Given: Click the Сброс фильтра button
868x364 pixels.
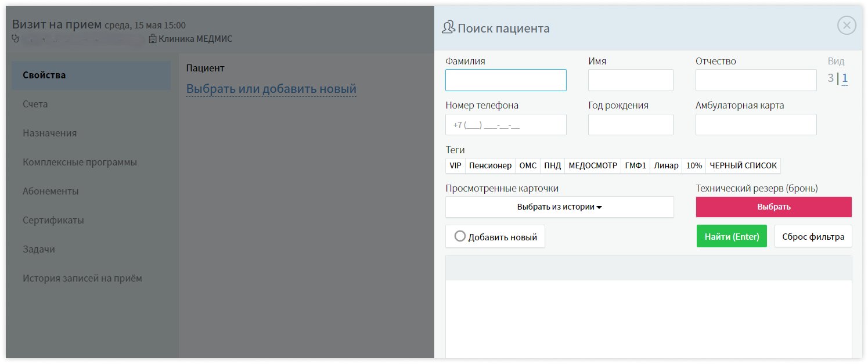Looking at the screenshot, I should (813, 236).
